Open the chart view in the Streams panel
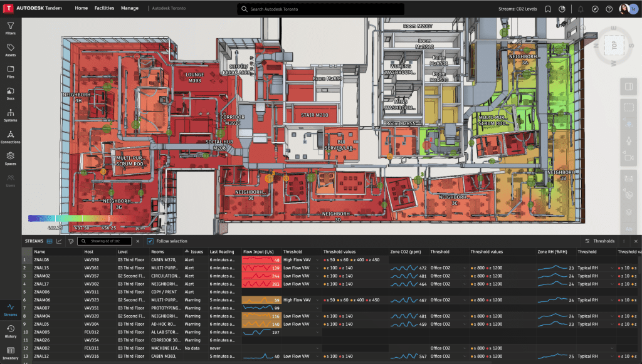The height and width of the screenshot is (364, 642). coord(59,242)
